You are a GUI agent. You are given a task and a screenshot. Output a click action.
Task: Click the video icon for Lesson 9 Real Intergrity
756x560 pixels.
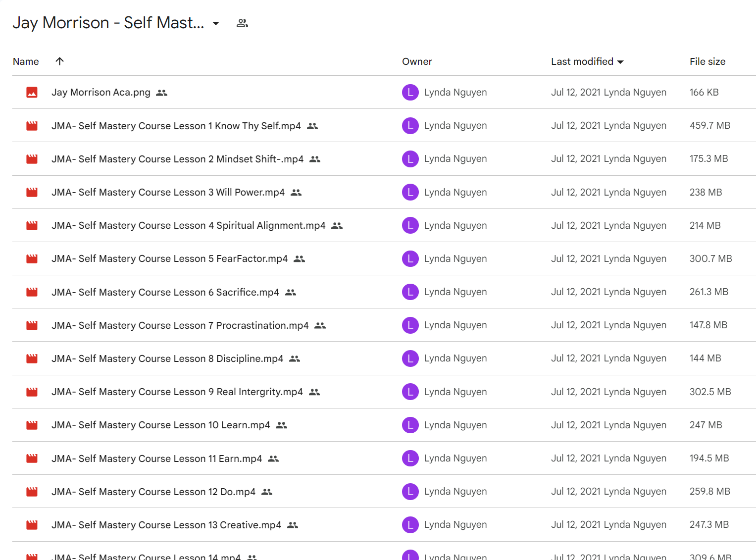point(32,392)
